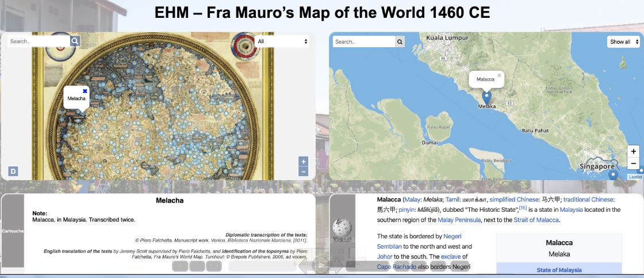Click the blue Melaka location pin

coord(486,98)
